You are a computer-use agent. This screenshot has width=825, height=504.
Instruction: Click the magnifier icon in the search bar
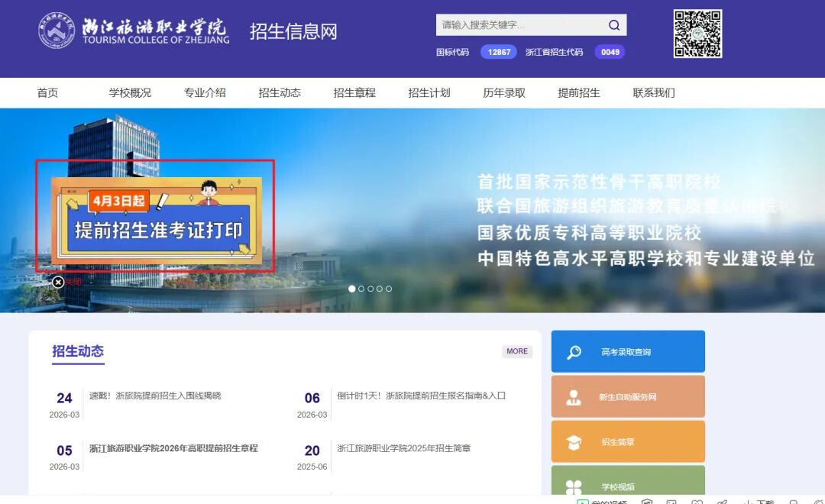point(613,24)
